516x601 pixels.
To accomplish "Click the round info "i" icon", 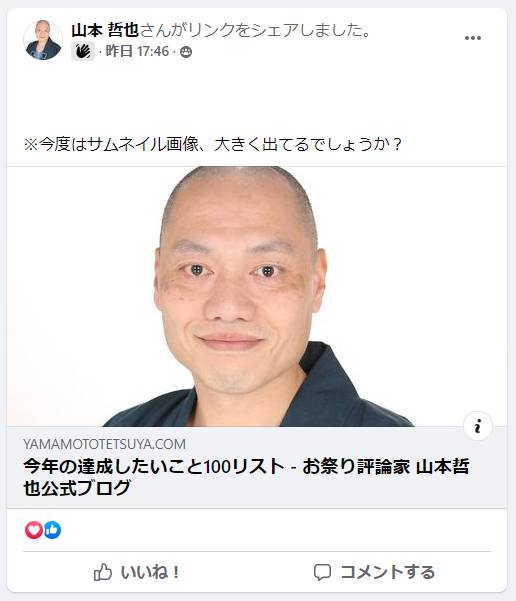I will click(478, 426).
